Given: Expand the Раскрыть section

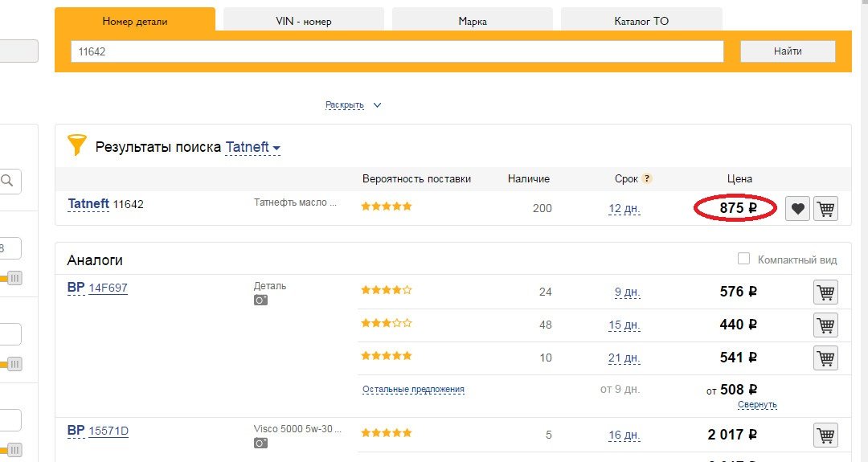Looking at the screenshot, I should tap(353, 104).
